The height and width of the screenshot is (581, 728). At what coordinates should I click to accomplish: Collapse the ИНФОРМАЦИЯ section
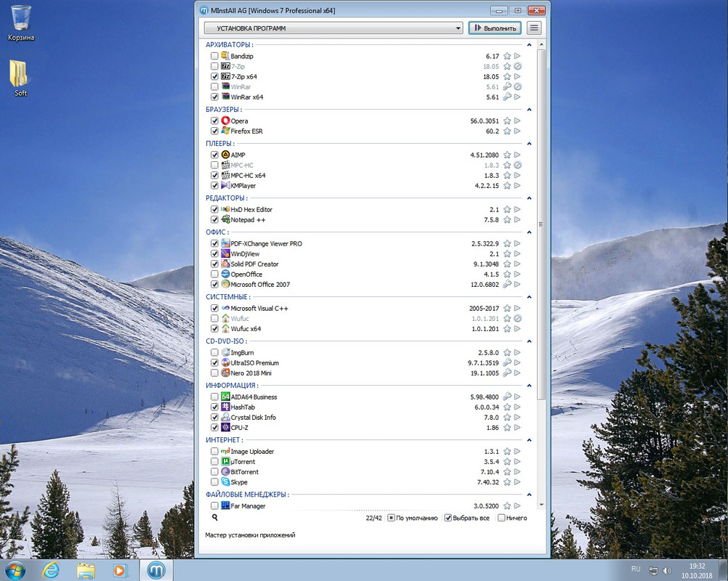[x=529, y=386]
